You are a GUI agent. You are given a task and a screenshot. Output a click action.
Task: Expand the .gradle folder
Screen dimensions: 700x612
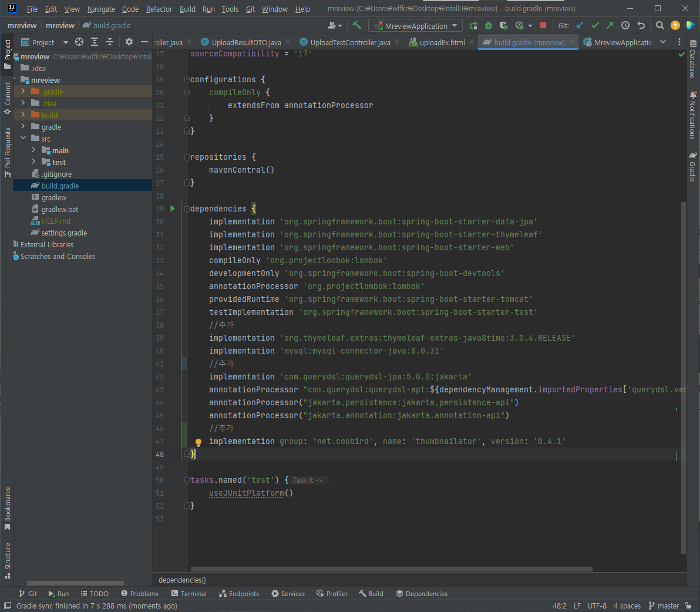coord(23,91)
